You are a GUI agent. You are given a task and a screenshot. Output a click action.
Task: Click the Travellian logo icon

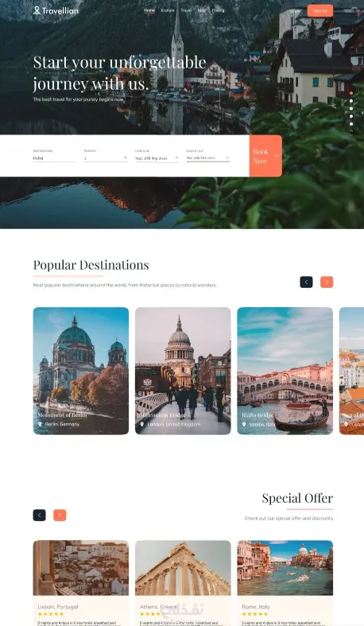point(37,11)
